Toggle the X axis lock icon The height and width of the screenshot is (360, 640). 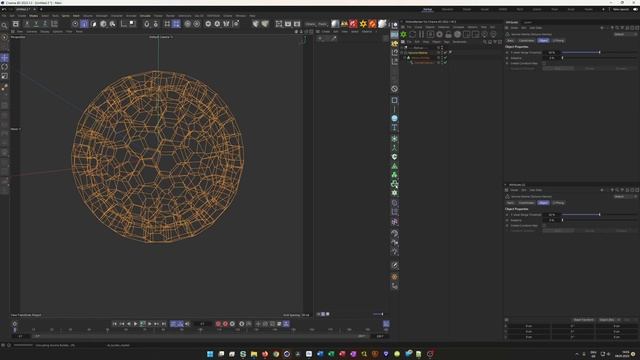(27, 24)
